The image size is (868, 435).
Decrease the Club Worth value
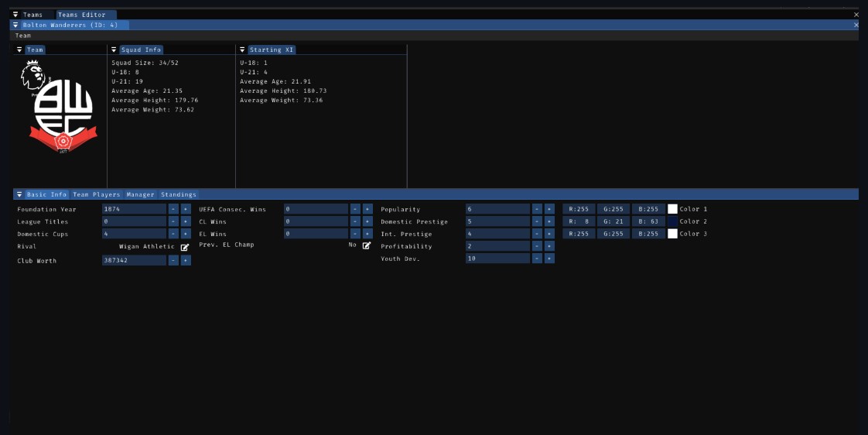pos(173,261)
